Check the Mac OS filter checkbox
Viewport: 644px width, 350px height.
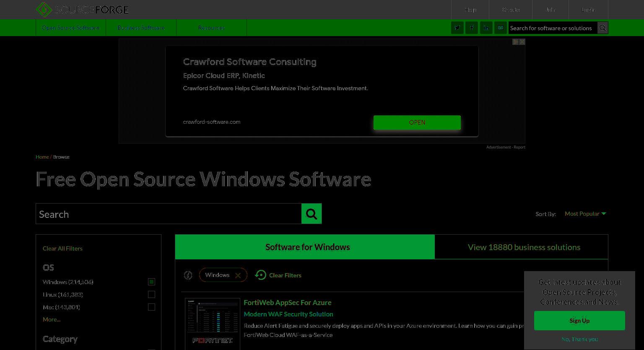151,307
